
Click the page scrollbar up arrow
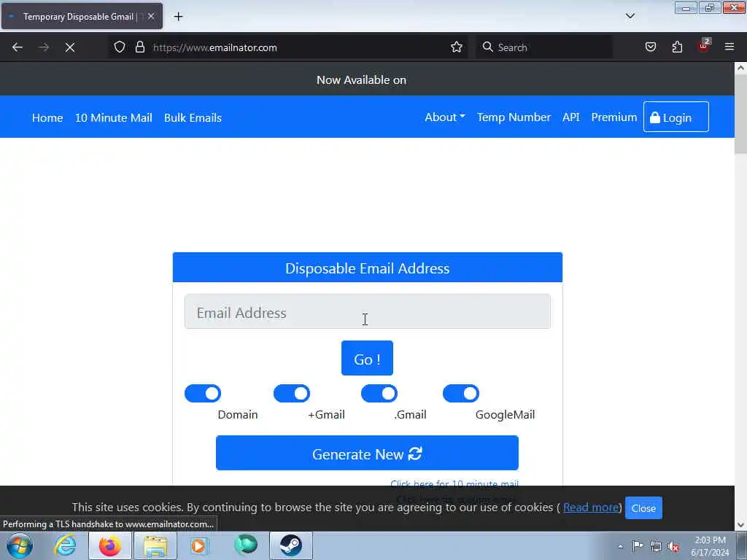click(740, 68)
